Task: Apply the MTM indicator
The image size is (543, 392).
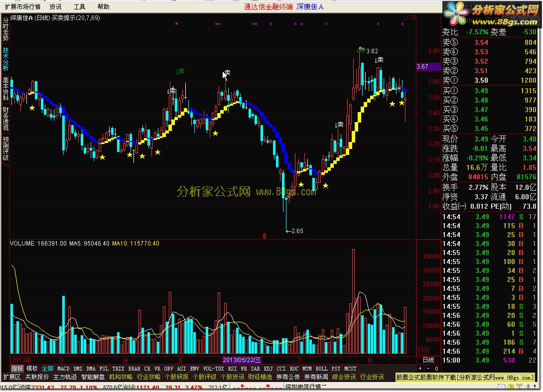Action: pos(307,369)
